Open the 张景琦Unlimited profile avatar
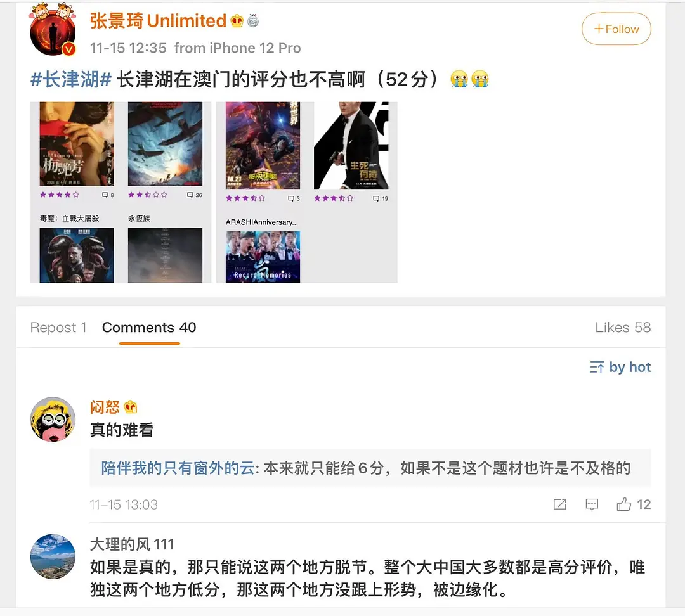This screenshot has height=616, width=685. pos(53,30)
